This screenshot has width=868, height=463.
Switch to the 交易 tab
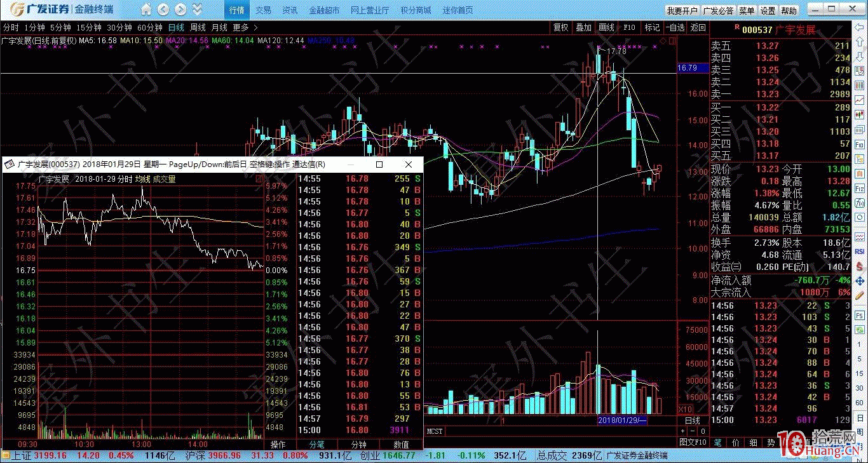tap(263, 10)
